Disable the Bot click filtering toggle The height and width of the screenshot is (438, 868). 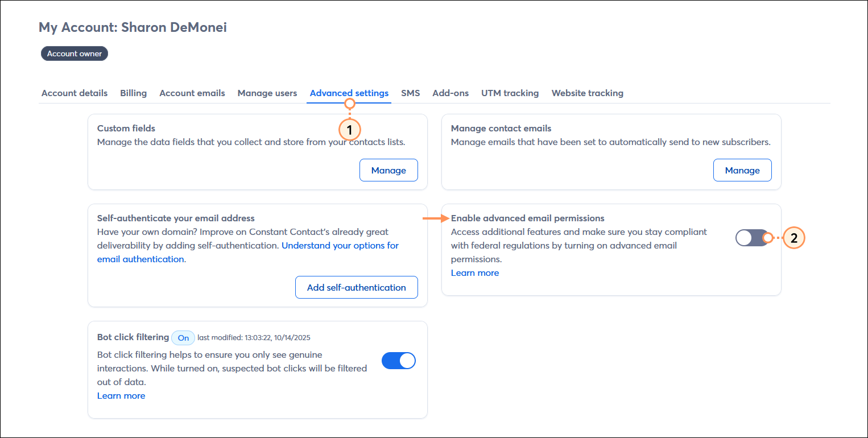pyautogui.click(x=398, y=360)
